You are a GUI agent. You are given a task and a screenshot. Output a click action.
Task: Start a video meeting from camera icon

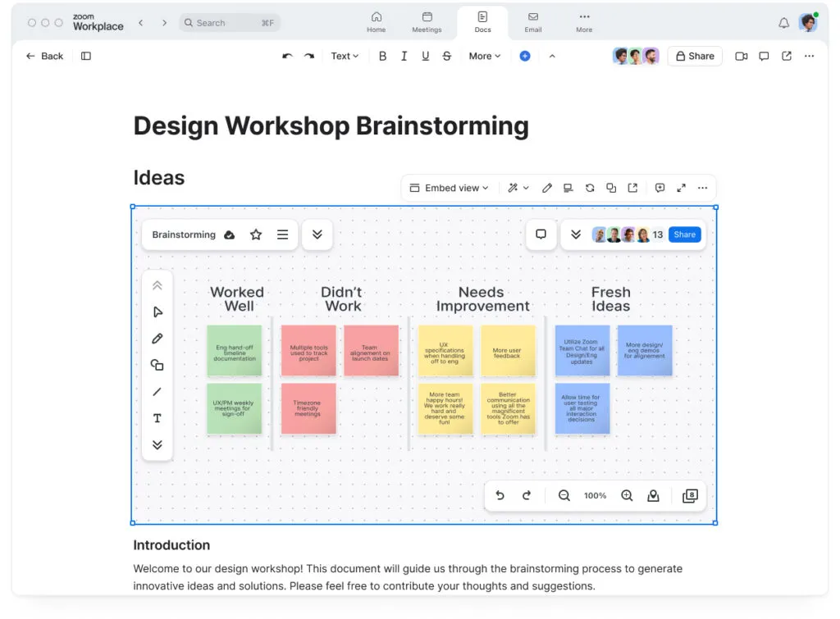click(x=741, y=57)
